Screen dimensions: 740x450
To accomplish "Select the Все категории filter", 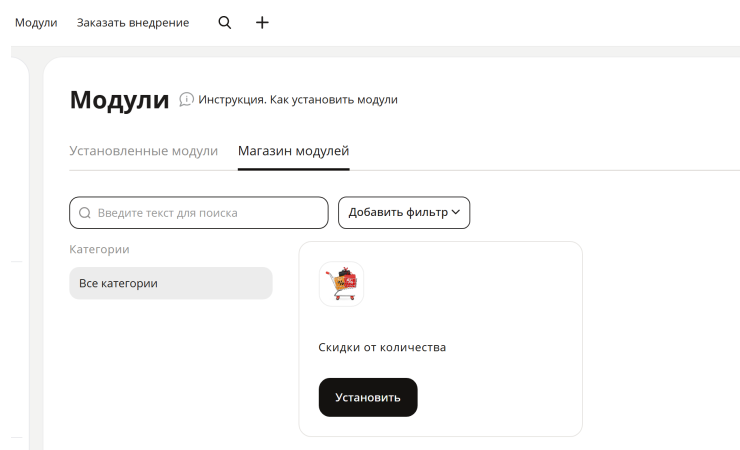I will coord(171,283).
